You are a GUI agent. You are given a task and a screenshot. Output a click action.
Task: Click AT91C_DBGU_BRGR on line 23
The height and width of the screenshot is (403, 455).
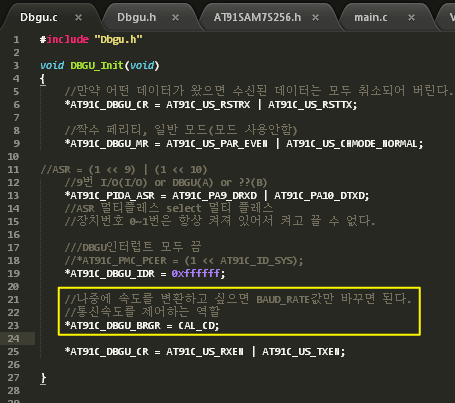pos(115,325)
